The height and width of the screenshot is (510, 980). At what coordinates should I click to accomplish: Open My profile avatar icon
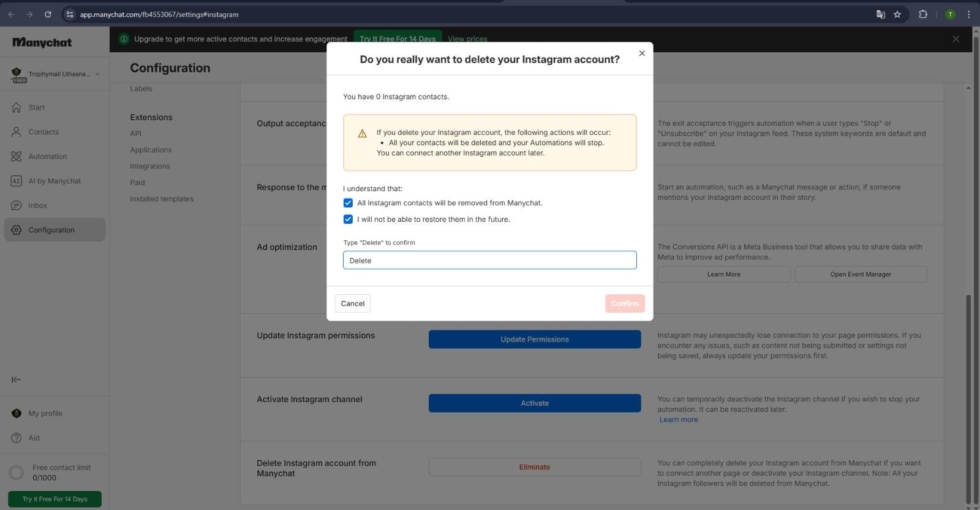[x=17, y=413]
